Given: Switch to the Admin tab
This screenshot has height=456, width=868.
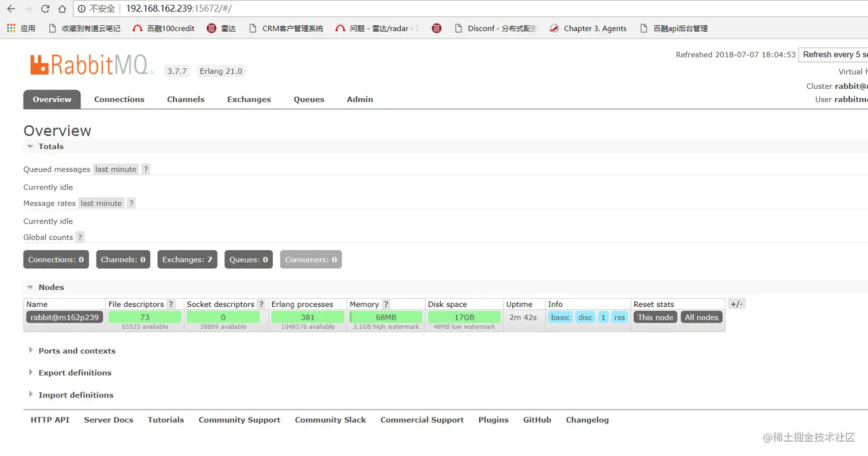Looking at the screenshot, I should 360,99.
